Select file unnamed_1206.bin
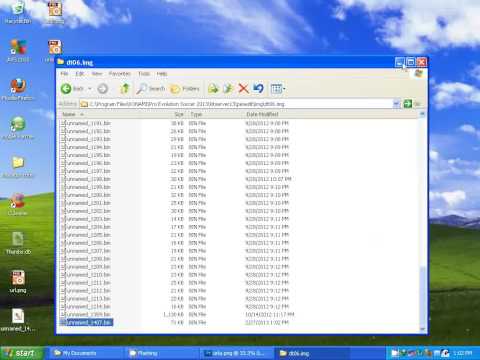The image size is (480, 360). click(x=86, y=243)
